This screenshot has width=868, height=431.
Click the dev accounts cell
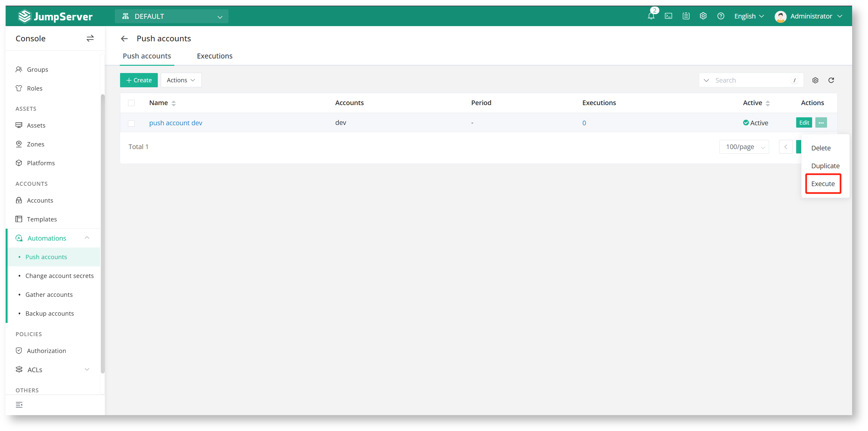pyautogui.click(x=341, y=123)
